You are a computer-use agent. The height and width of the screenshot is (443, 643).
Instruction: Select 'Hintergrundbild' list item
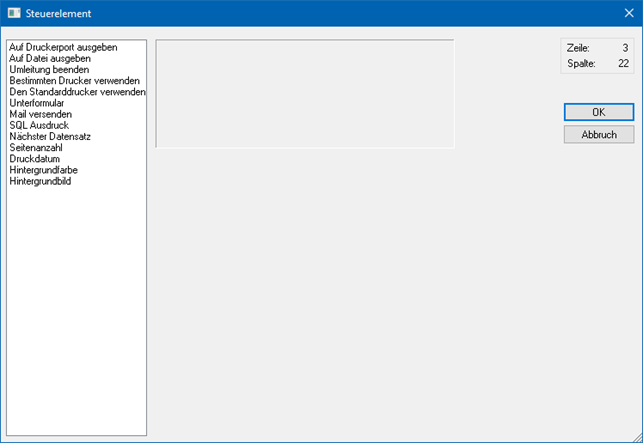40,182
